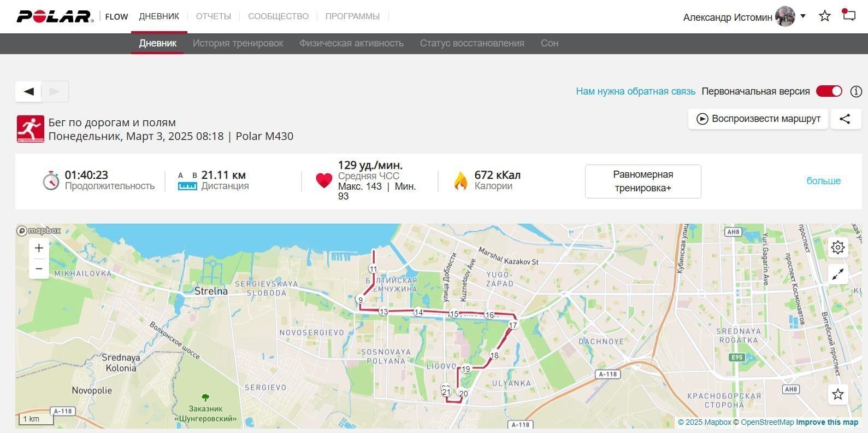
Task: Switch to История тренировок tab
Action: point(238,43)
